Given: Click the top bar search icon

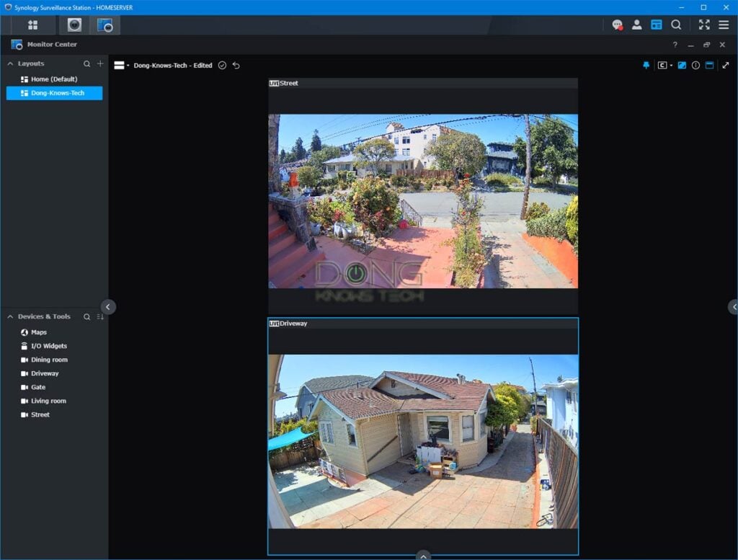Looking at the screenshot, I should tap(676, 25).
